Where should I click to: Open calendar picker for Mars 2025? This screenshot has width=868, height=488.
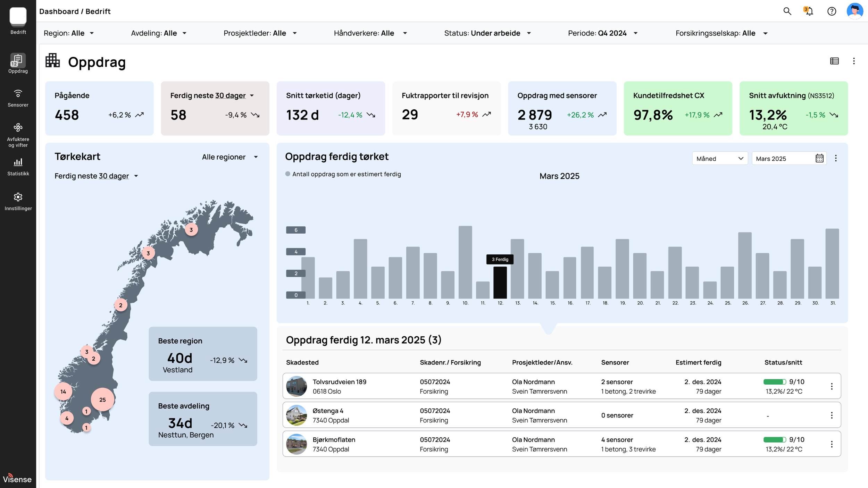pos(819,158)
